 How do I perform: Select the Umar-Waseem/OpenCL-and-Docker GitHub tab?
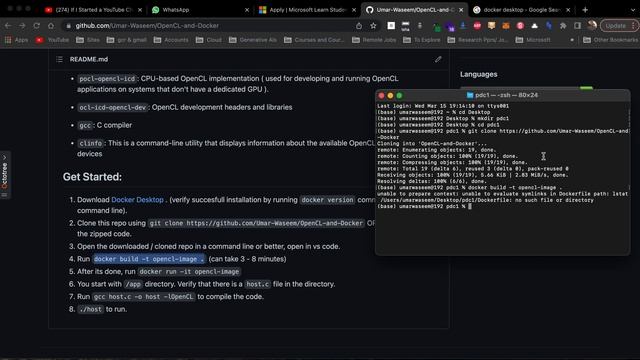point(415,10)
